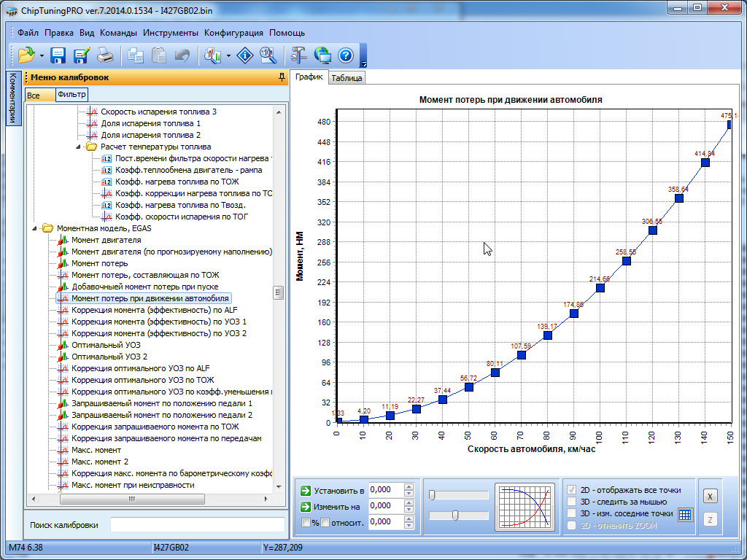
Task: Open the Инструменты menu
Action: (171, 33)
